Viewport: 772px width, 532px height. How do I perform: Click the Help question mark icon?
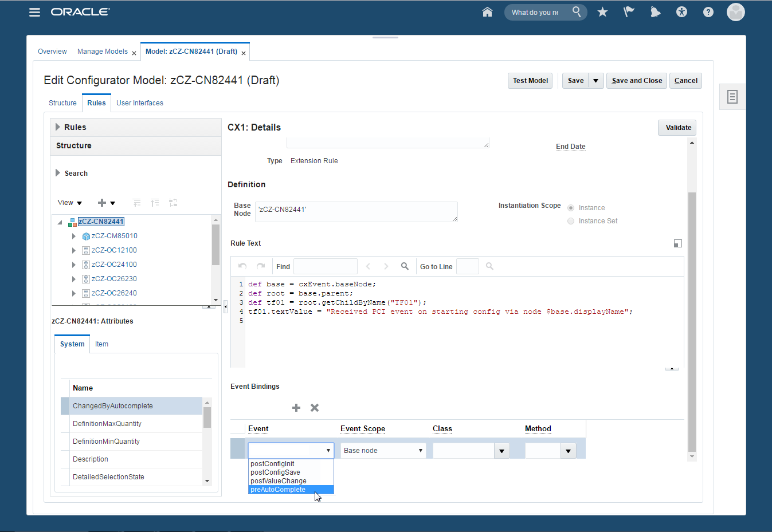pos(708,12)
